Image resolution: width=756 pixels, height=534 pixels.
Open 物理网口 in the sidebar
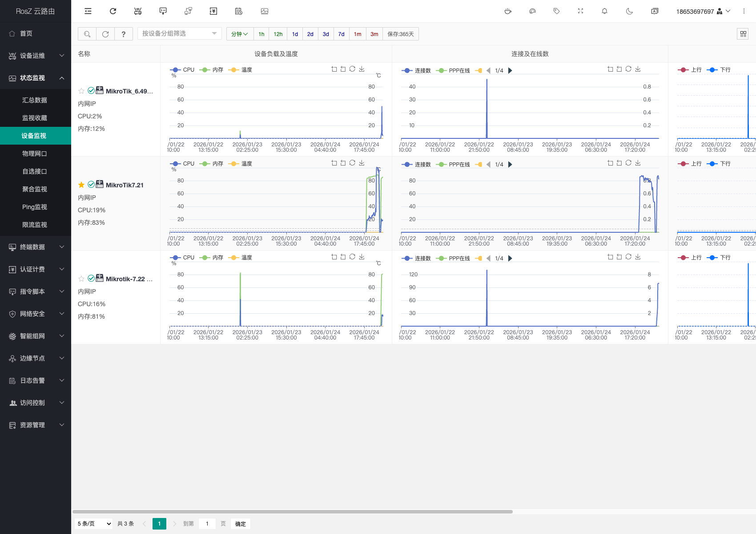click(35, 154)
